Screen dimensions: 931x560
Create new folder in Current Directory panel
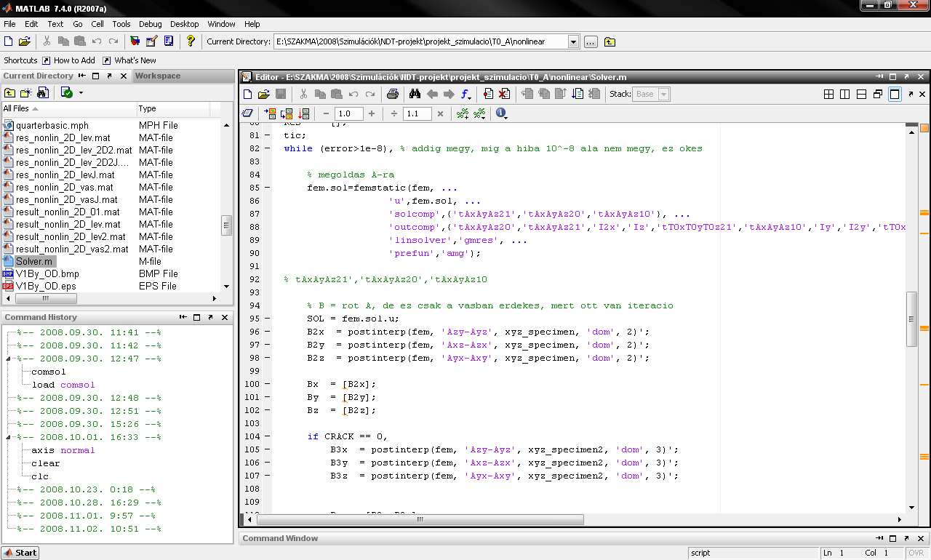point(26,92)
